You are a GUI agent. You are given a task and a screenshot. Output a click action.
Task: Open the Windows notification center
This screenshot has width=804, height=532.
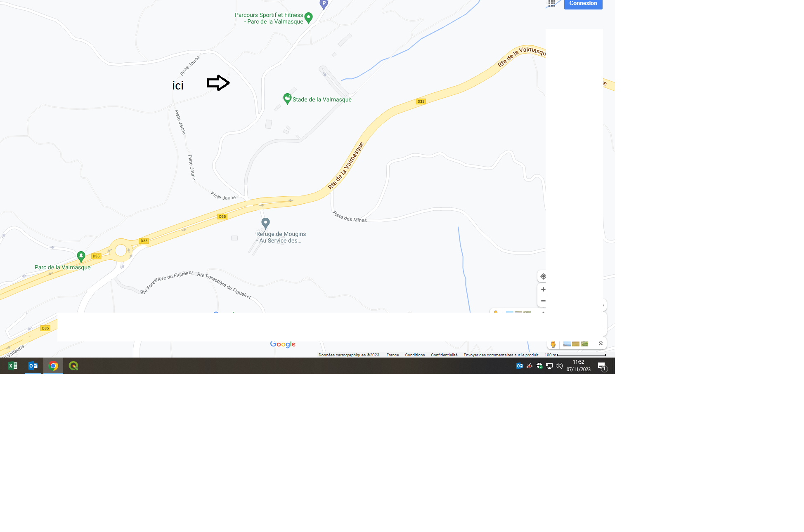pos(602,366)
